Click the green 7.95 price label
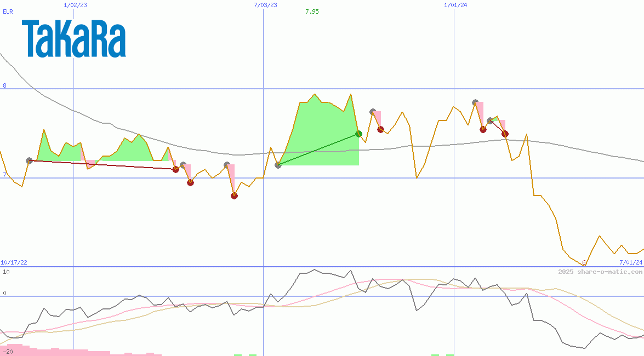The height and width of the screenshot is (356, 644). point(312,12)
